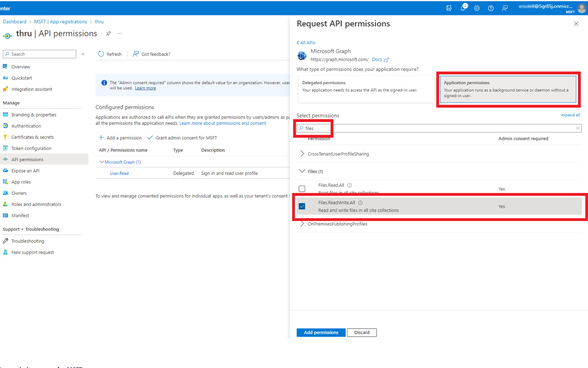Go back to All APIs
588x368 pixels.
[x=306, y=43]
